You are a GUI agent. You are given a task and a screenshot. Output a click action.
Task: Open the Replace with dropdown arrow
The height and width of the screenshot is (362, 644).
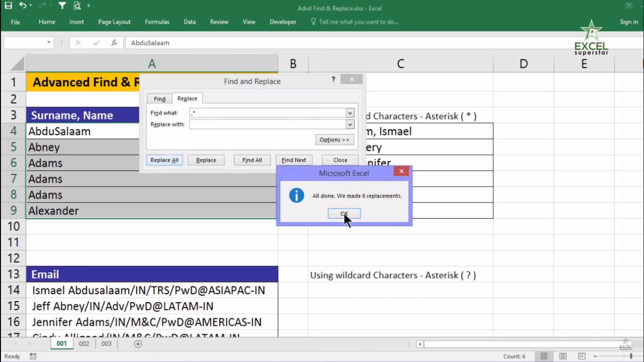pos(350,124)
